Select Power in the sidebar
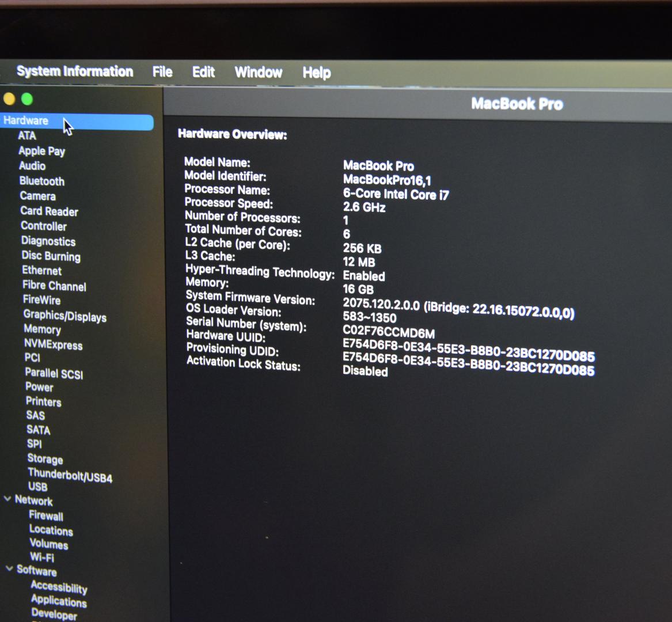Screen dimensions: 672x622 pyautogui.click(x=39, y=386)
